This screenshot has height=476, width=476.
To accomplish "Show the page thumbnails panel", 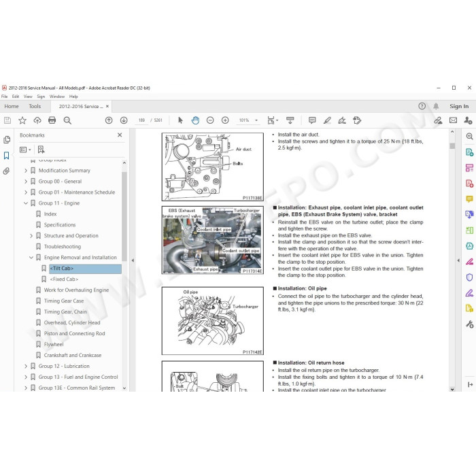I will pyautogui.click(x=7, y=139).
